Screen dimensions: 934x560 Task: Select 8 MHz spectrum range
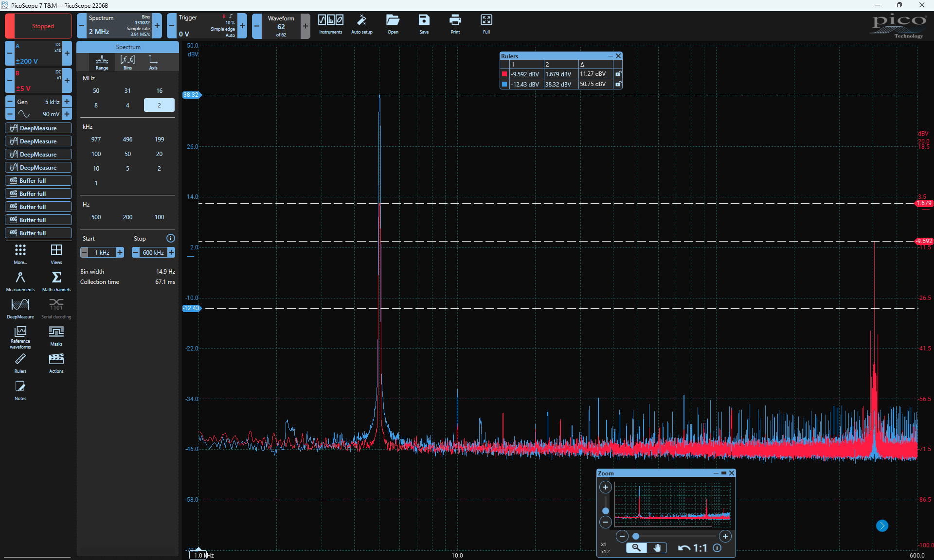pos(96,105)
